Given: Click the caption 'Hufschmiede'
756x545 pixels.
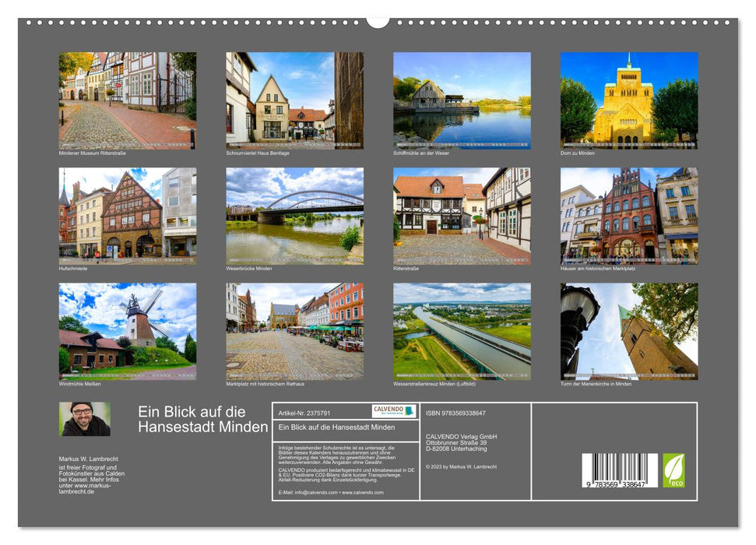Looking at the screenshot, I should click(x=73, y=269).
